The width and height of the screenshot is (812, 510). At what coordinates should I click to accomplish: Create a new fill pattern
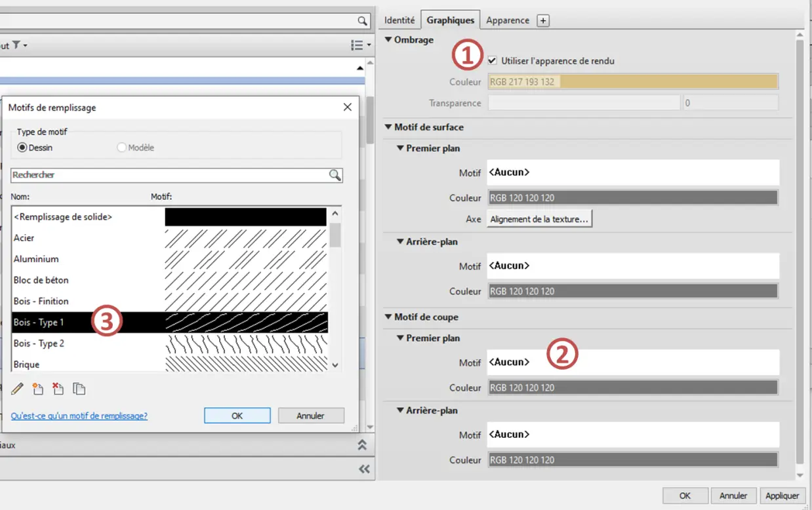point(38,389)
